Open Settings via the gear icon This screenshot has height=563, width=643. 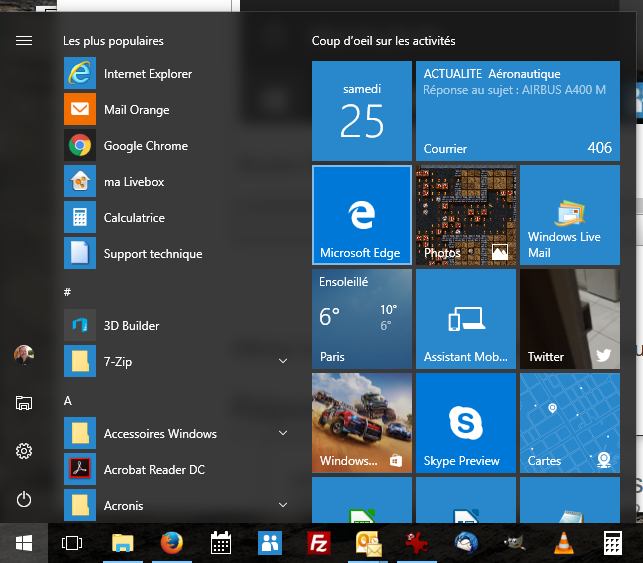tap(24, 451)
